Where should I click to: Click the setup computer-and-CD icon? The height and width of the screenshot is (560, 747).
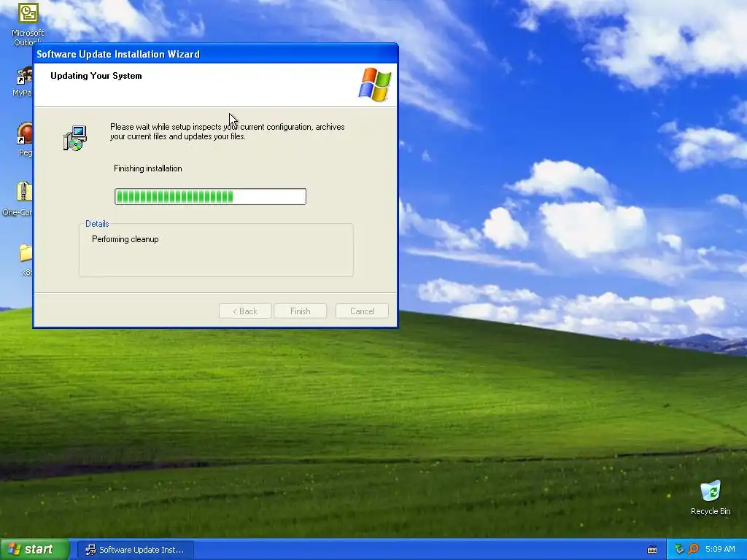[75, 138]
